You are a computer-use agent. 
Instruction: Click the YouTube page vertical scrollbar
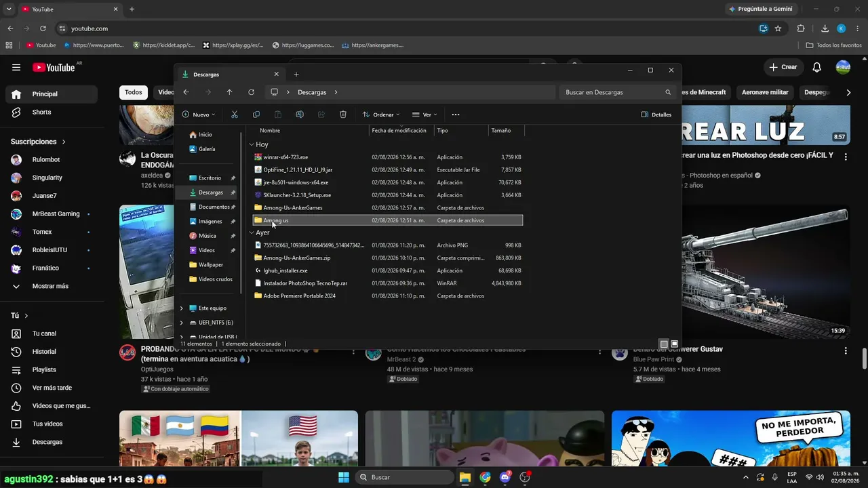pos(864,358)
